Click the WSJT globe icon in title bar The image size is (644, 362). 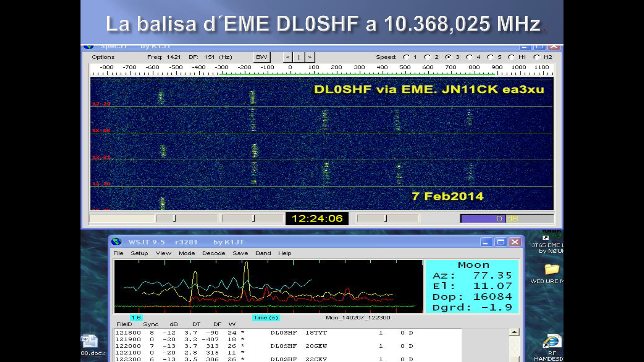(116, 242)
